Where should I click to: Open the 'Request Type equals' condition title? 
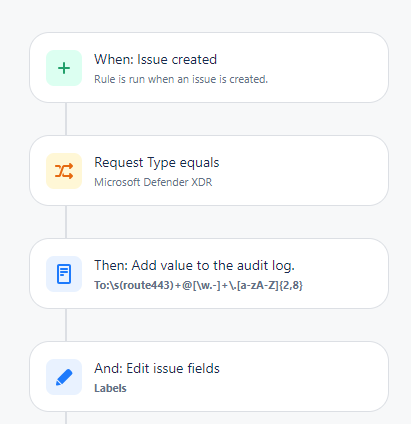coord(157,163)
